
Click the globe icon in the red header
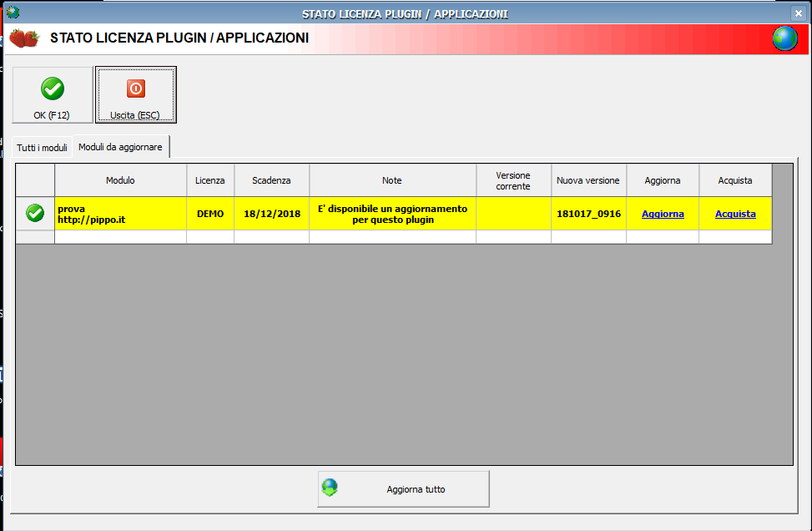click(785, 39)
